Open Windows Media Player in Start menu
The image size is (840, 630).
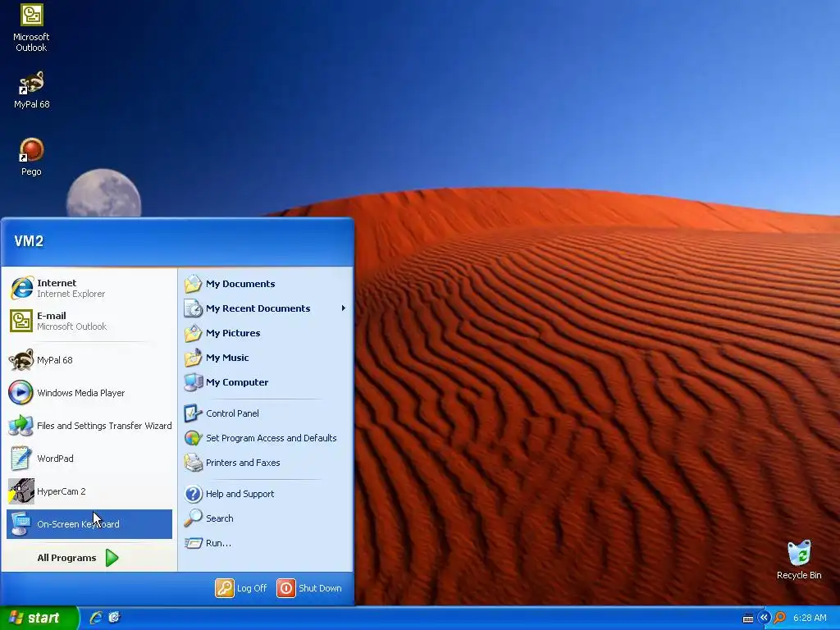pos(89,393)
